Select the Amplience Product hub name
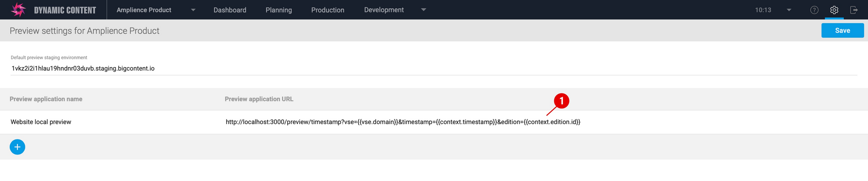 coord(144,10)
